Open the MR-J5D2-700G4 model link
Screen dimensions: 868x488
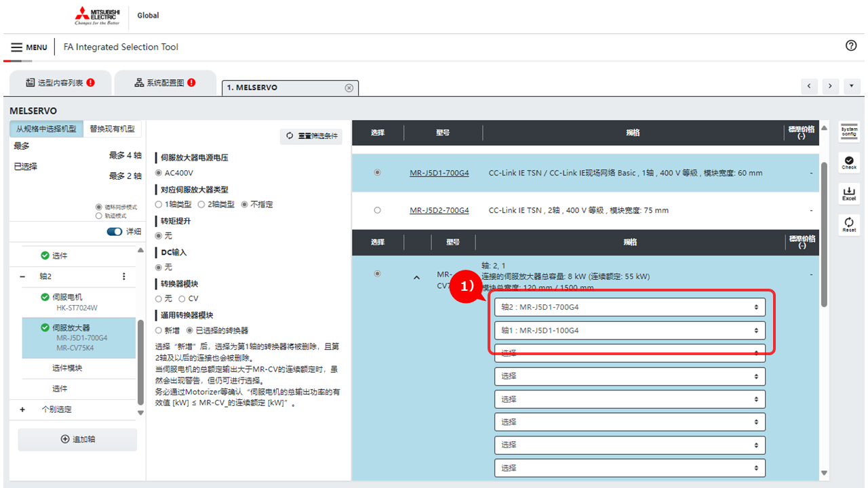click(439, 210)
